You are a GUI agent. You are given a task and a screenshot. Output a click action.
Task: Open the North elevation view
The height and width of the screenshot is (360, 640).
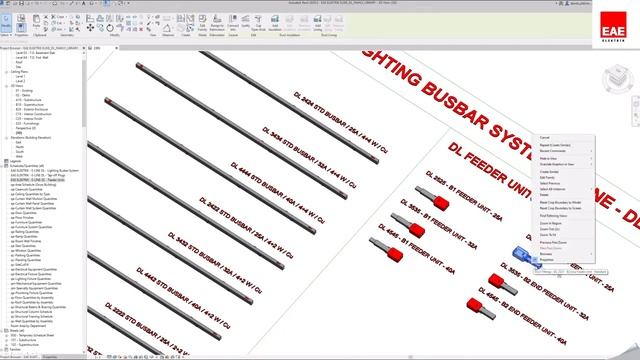[20, 147]
